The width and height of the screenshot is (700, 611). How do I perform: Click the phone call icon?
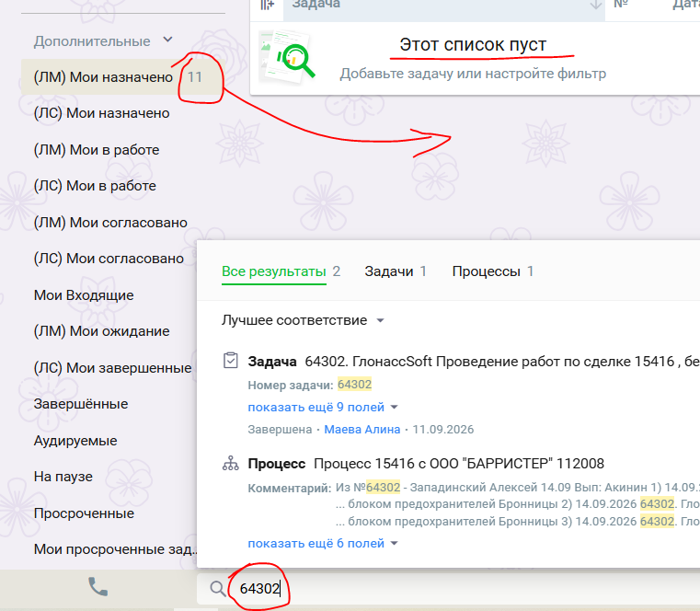point(98,587)
